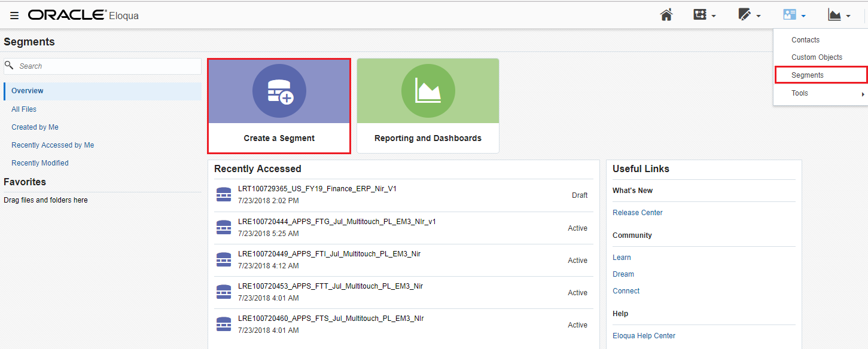This screenshot has height=349, width=868.
Task: Open the hamburger navigation menu
Action: 14,16
